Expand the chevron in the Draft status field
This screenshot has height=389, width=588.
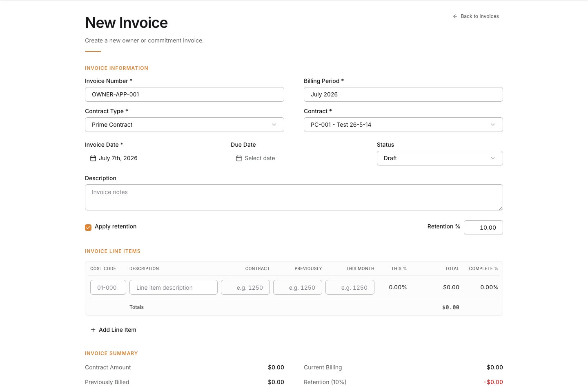coord(493,158)
